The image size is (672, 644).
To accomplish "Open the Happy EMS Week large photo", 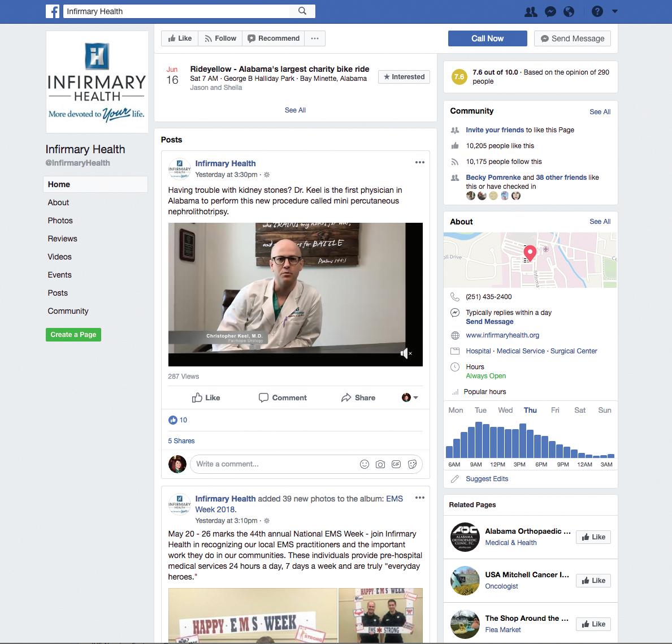I will pos(253,615).
